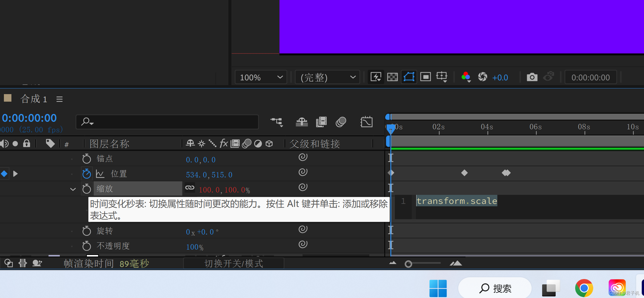
Task: Click the label tag column header
Action: 50,143
